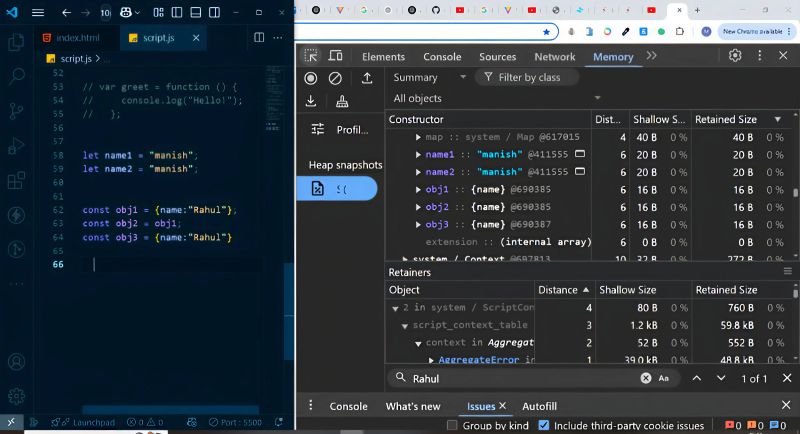This screenshot has width=800, height=434.
Task: Click the collect garbage broom icon
Action: [342, 101]
